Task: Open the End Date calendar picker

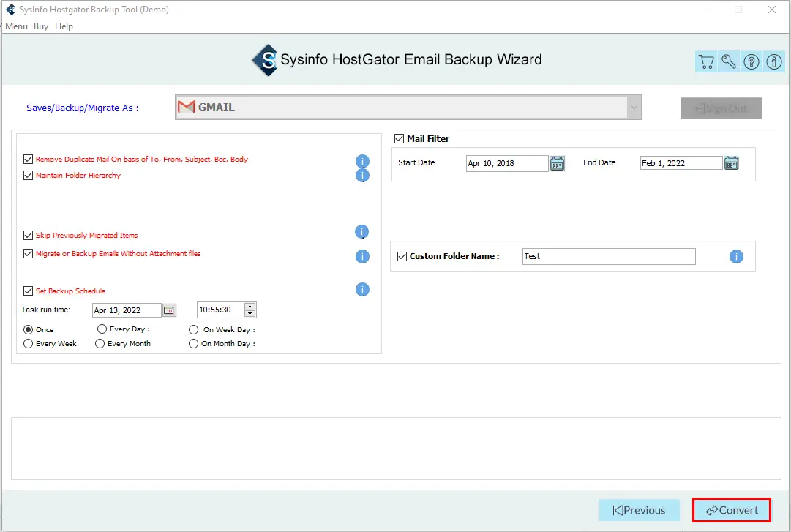Action: [x=732, y=163]
